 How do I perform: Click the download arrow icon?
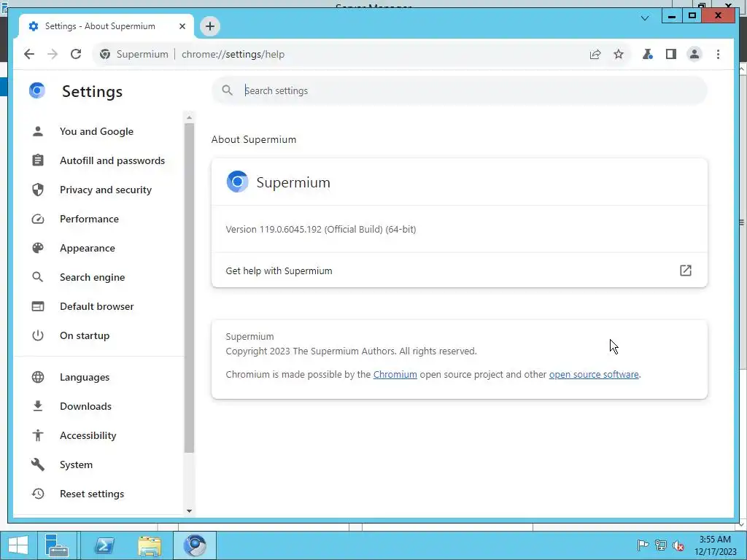click(x=38, y=406)
